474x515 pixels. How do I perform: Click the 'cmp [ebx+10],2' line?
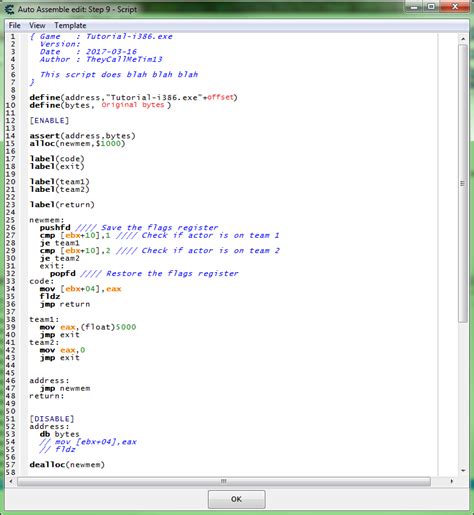tap(160, 251)
